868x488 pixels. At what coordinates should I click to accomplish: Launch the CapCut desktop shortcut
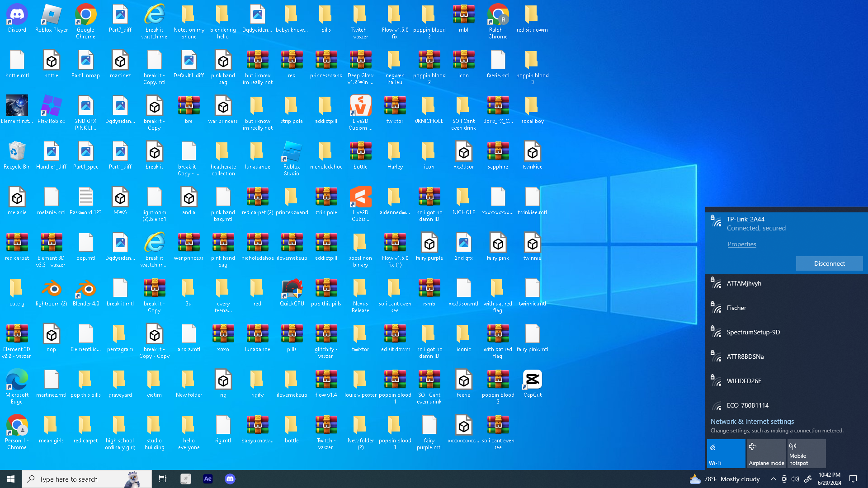pos(533,385)
